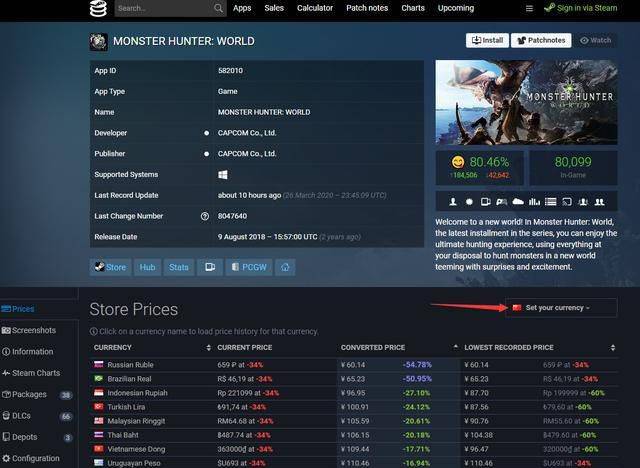Open the hamburger menu icon
The width and height of the screenshot is (640, 468).
(x=529, y=9)
